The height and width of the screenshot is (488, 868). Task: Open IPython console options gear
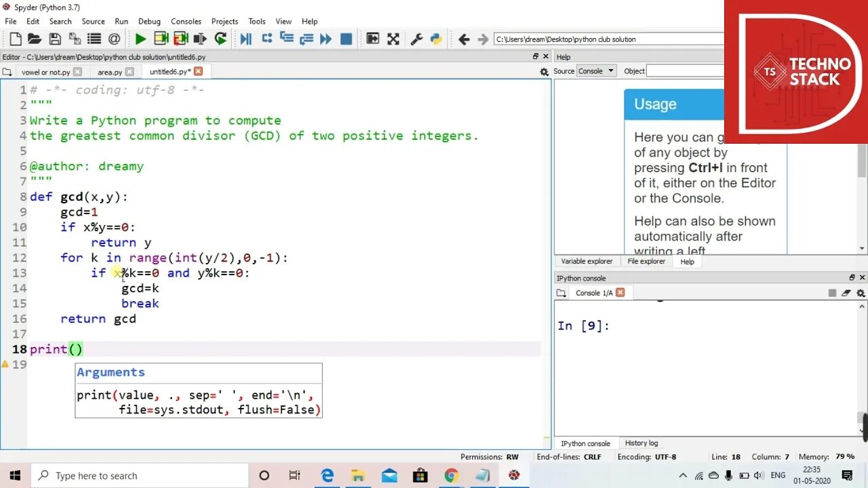[861, 293]
